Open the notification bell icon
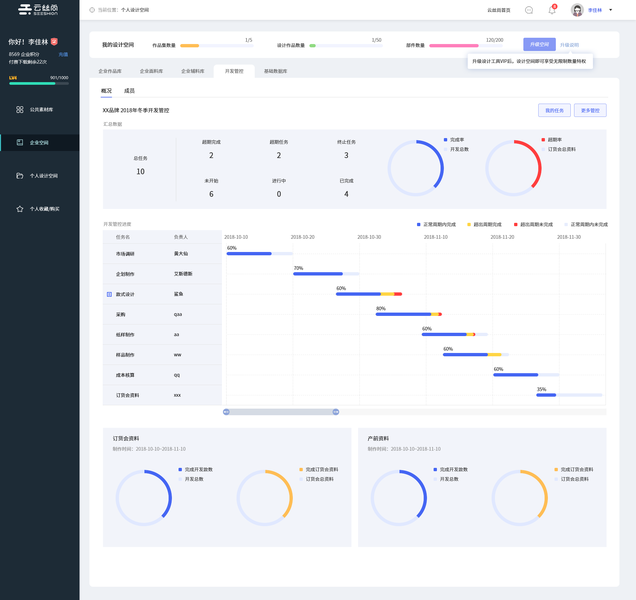The height and width of the screenshot is (600, 636). pyautogui.click(x=552, y=10)
